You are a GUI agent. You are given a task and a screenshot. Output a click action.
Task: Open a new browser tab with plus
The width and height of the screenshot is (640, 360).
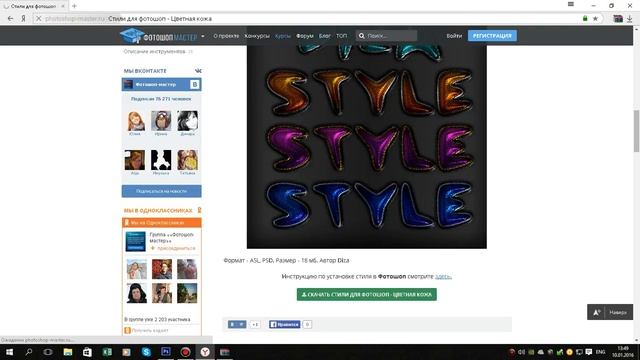tap(74, 6)
